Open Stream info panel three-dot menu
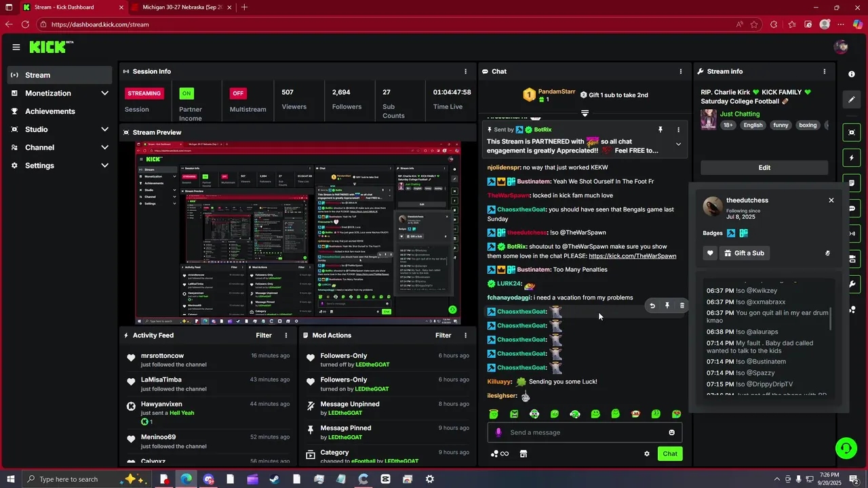868x488 pixels. [825, 71]
